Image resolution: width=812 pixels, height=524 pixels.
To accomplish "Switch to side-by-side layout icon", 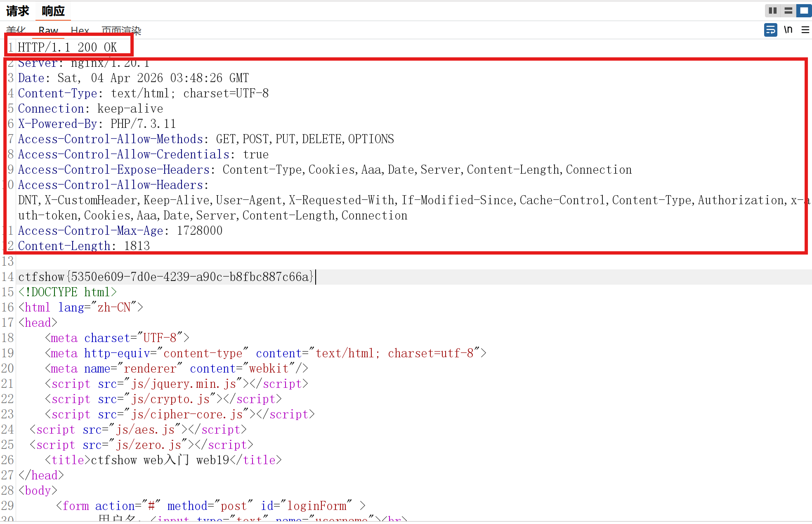I will 773,11.
